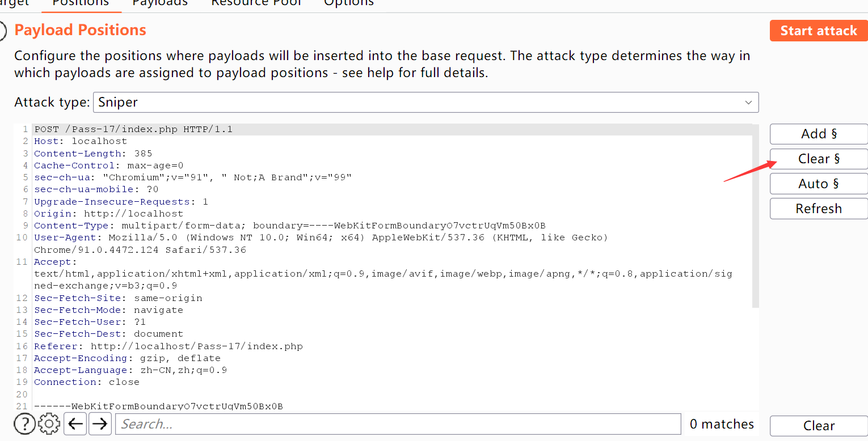868x441 pixels.
Task: Focus the Search text field
Action: point(397,424)
